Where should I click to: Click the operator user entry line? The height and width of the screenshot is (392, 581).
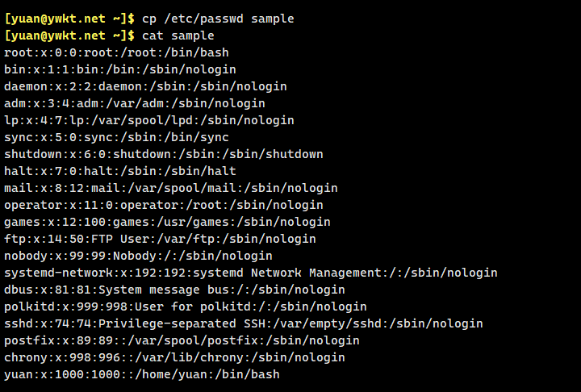[163, 205]
